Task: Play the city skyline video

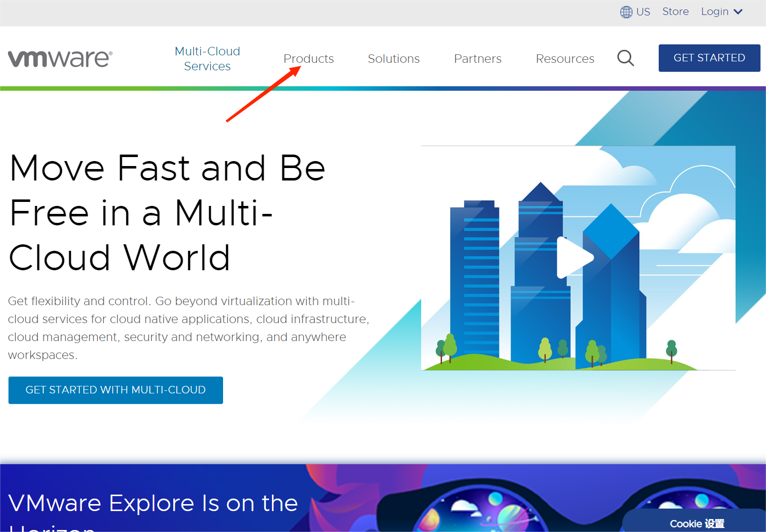Action: [575, 257]
